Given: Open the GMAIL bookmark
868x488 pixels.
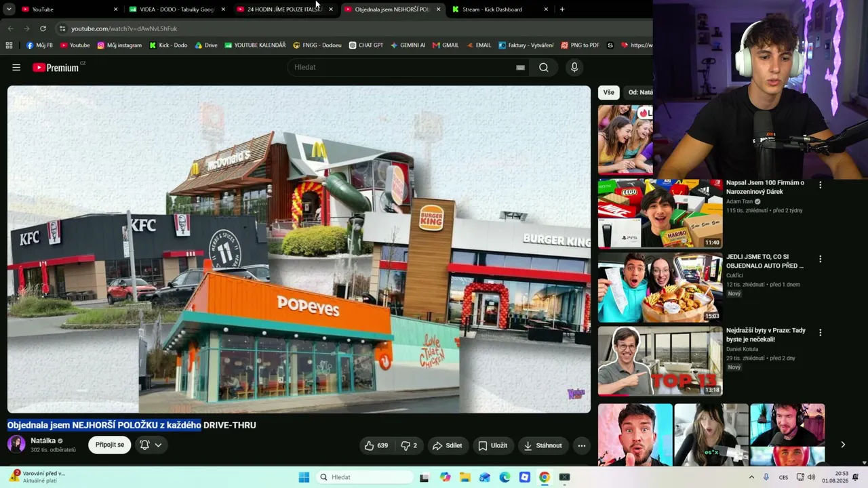Looking at the screenshot, I should click(x=446, y=45).
